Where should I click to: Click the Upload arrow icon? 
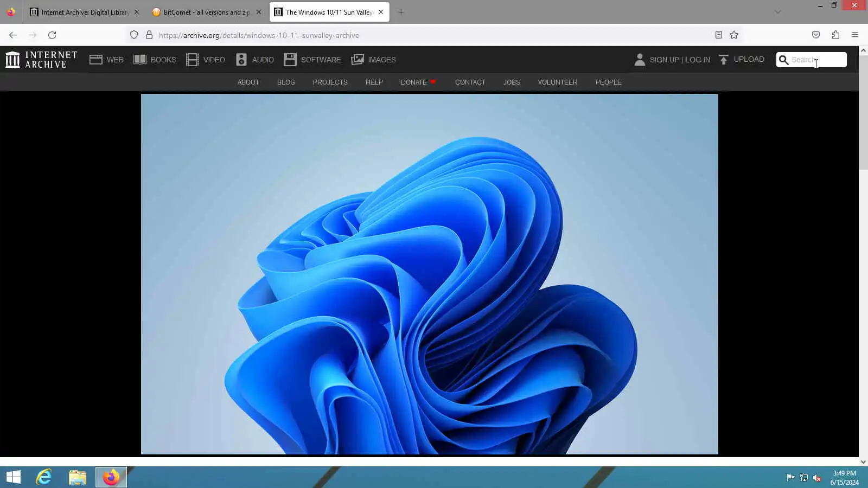pos(724,60)
